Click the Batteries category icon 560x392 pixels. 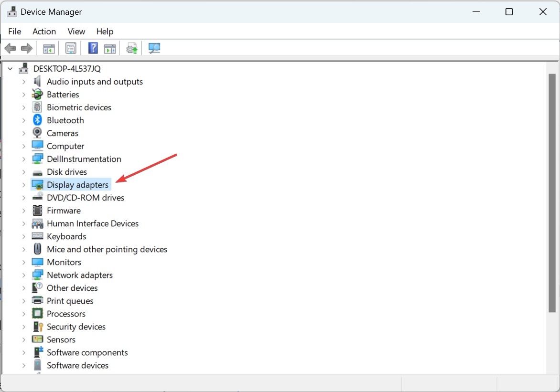coord(37,94)
